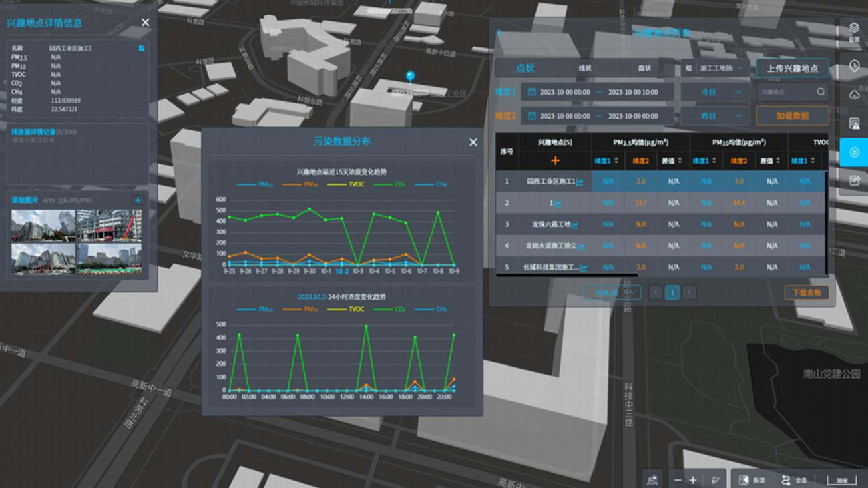Image resolution: width=868 pixels, height=488 pixels.
Task: Open the 设置 layers icon in sidebar
Action: tap(854, 31)
